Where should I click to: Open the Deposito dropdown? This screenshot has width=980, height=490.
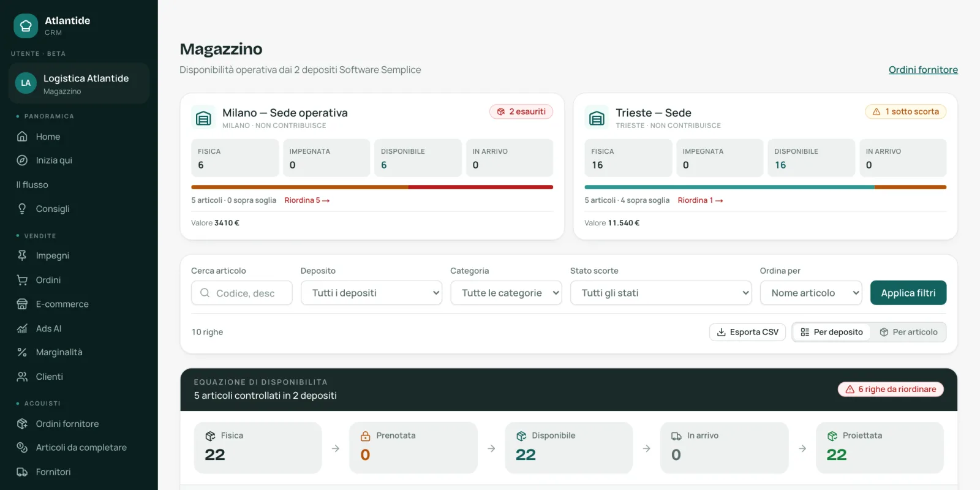pyautogui.click(x=371, y=293)
